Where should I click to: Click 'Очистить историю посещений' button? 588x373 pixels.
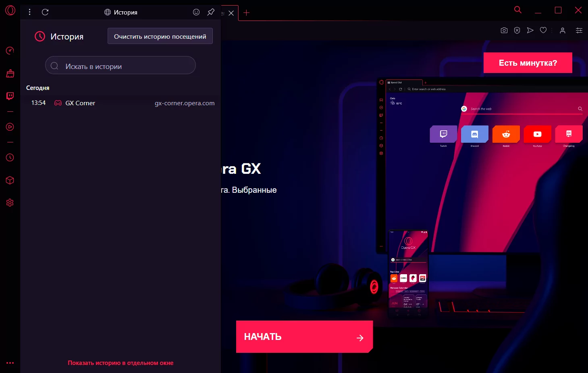(160, 36)
